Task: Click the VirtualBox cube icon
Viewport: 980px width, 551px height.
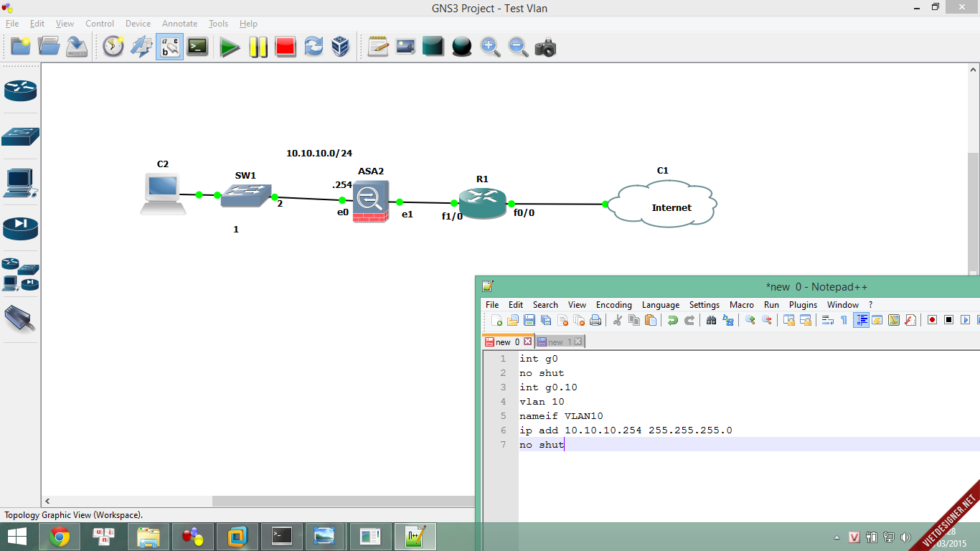Action: pyautogui.click(x=341, y=47)
